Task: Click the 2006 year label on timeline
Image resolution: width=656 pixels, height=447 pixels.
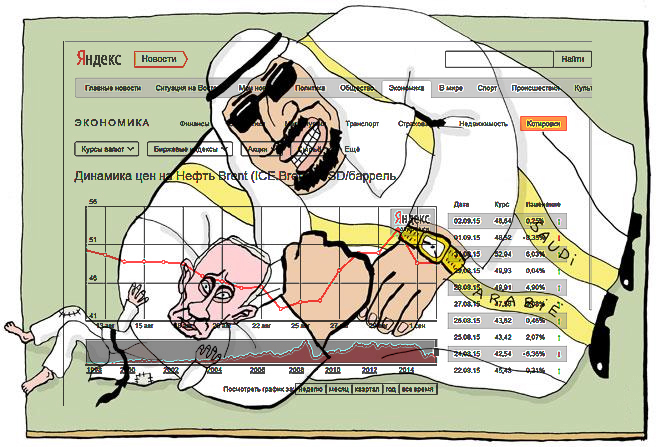Action: click(x=257, y=370)
